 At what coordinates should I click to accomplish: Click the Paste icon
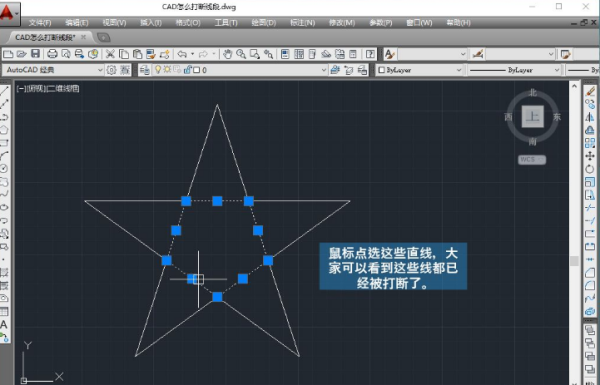[x=137, y=54]
